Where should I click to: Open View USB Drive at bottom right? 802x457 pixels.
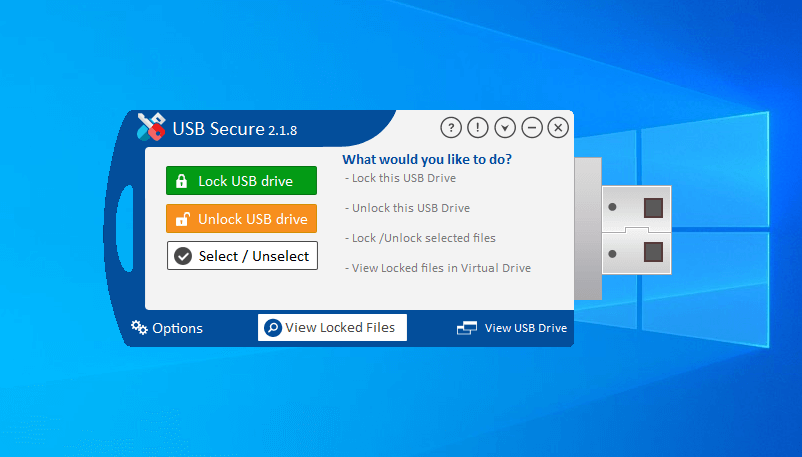click(x=512, y=328)
